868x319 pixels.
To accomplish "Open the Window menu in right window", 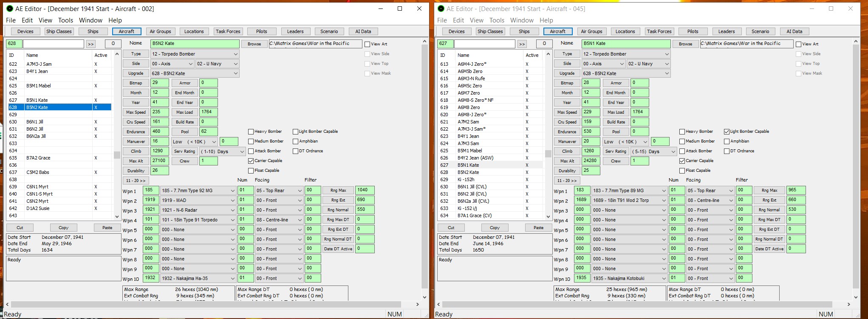I will pyautogui.click(x=522, y=20).
